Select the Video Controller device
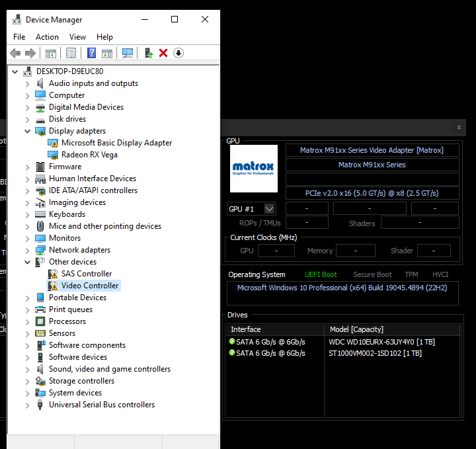476x449 pixels. (x=90, y=286)
